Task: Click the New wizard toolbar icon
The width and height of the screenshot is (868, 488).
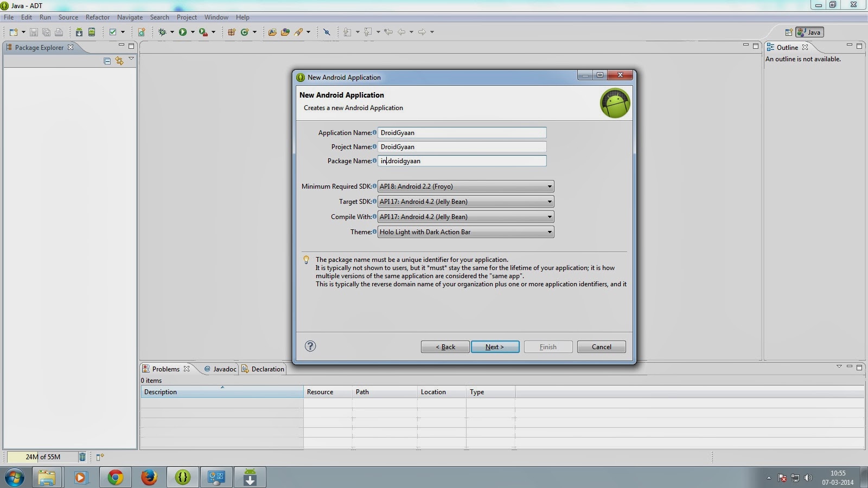Action: pyautogui.click(x=14, y=32)
